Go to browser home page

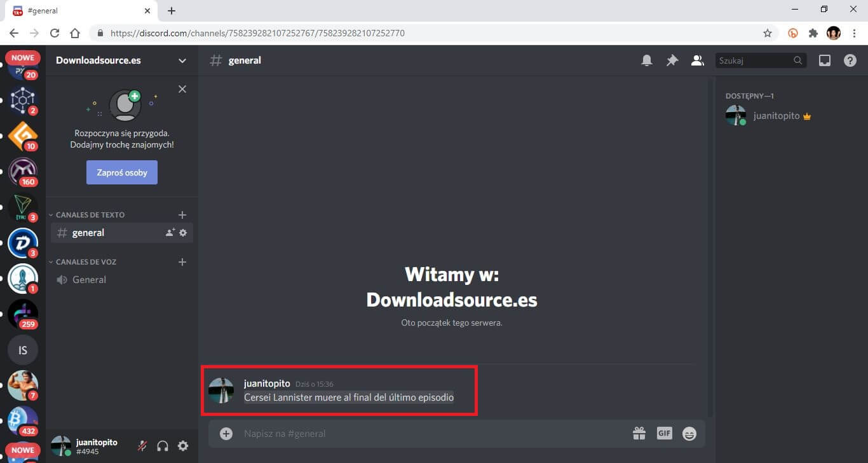[75, 33]
